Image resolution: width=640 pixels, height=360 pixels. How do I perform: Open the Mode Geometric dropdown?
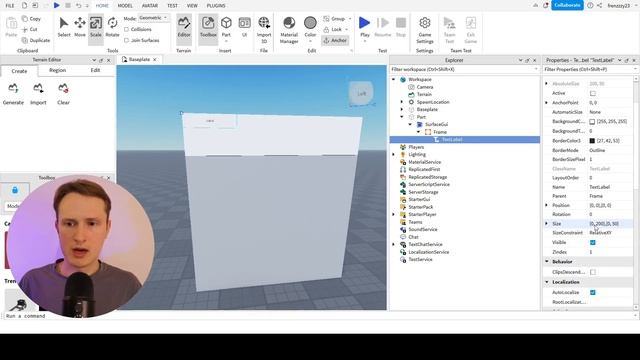(x=153, y=18)
